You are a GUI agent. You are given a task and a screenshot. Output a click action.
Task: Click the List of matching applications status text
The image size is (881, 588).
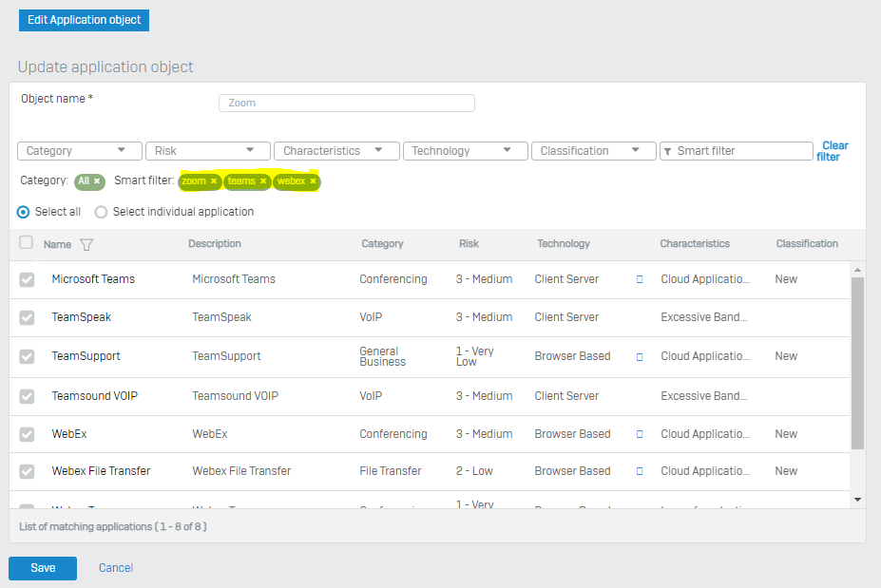(x=113, y=527)
